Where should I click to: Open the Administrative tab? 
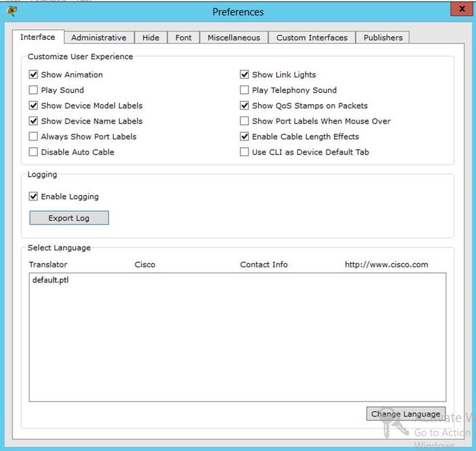[x=99, y=38]
